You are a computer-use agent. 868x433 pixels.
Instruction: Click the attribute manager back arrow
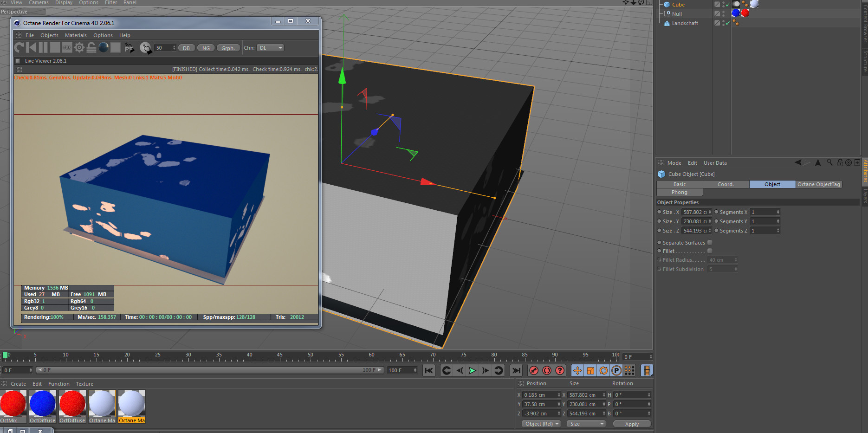click(x=798, y=162)
